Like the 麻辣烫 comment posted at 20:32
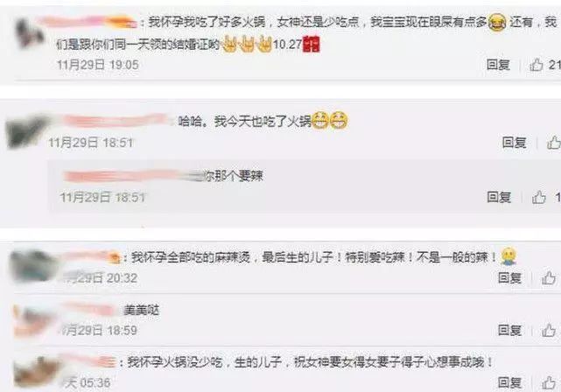The image size is (561, 392). [549, 277]
